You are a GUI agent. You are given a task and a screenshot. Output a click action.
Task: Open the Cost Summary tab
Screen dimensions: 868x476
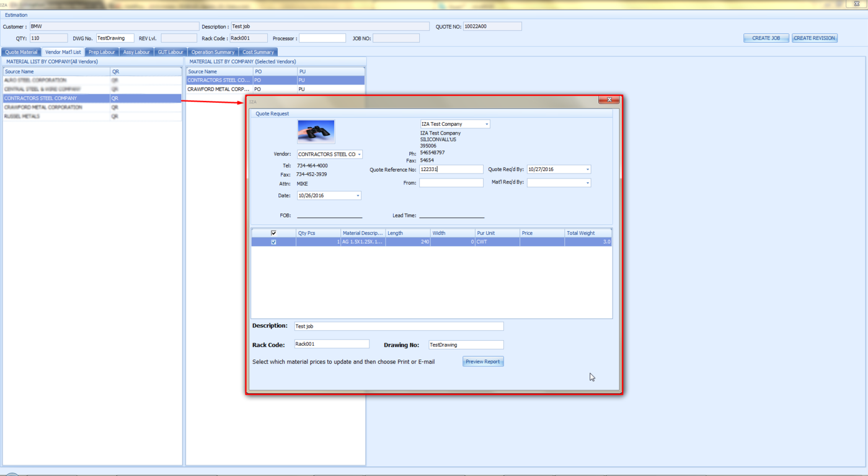(258, 52)
